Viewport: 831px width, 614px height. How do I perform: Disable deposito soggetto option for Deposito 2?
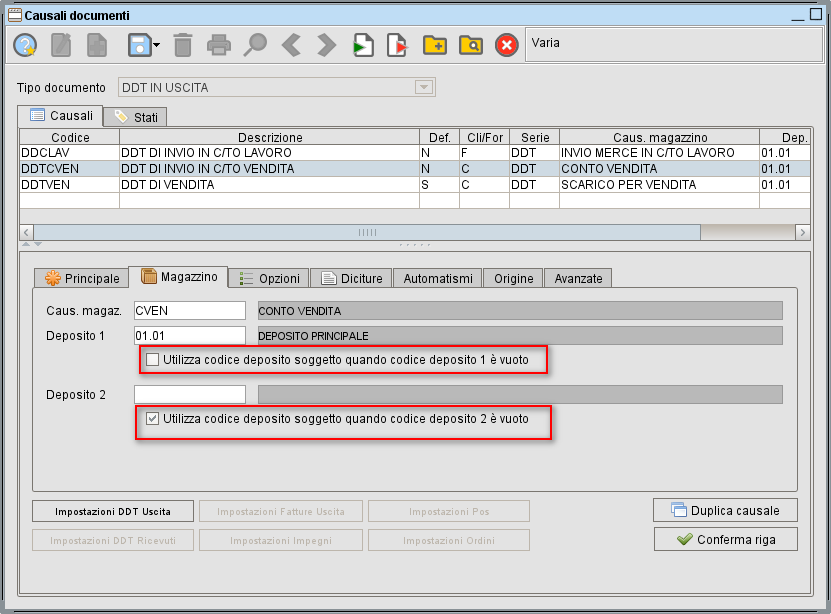click(x=152, y=419)
